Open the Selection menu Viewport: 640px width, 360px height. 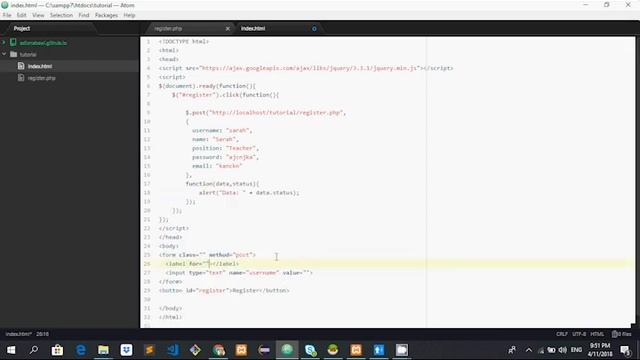[61, 15]
